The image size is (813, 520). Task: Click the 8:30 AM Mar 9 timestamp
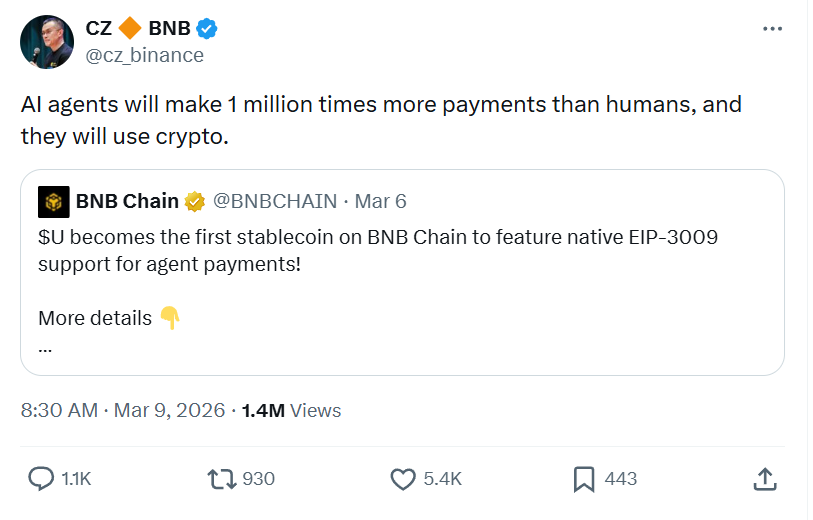[123, 410]
